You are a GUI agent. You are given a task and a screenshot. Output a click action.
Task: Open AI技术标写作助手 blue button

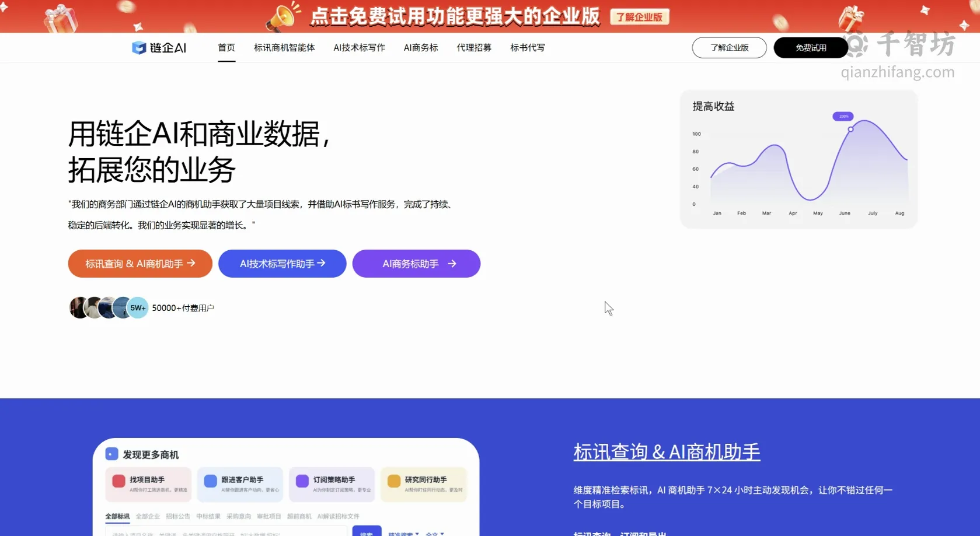point(283,264)
